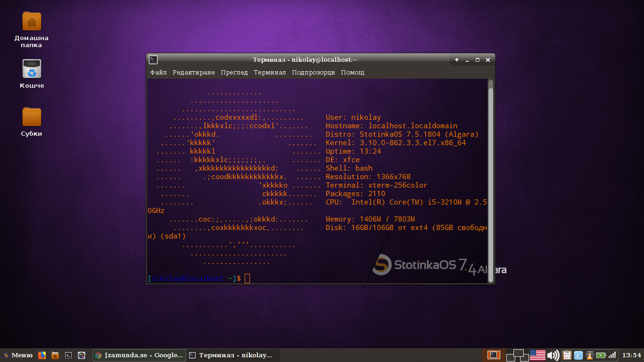Click the 'DE: xfce' line
Screen dimensions: 644x362
343,160
